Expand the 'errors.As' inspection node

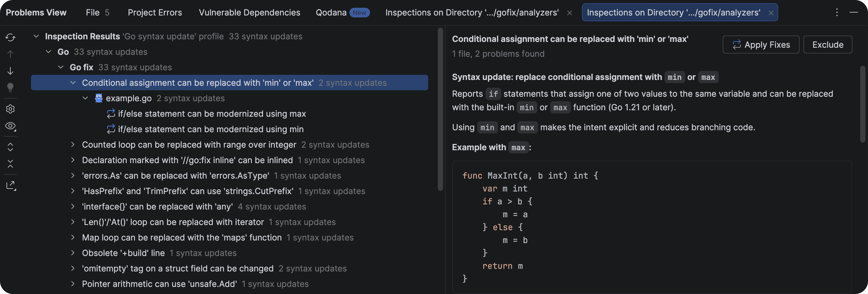tap(73, 176)
